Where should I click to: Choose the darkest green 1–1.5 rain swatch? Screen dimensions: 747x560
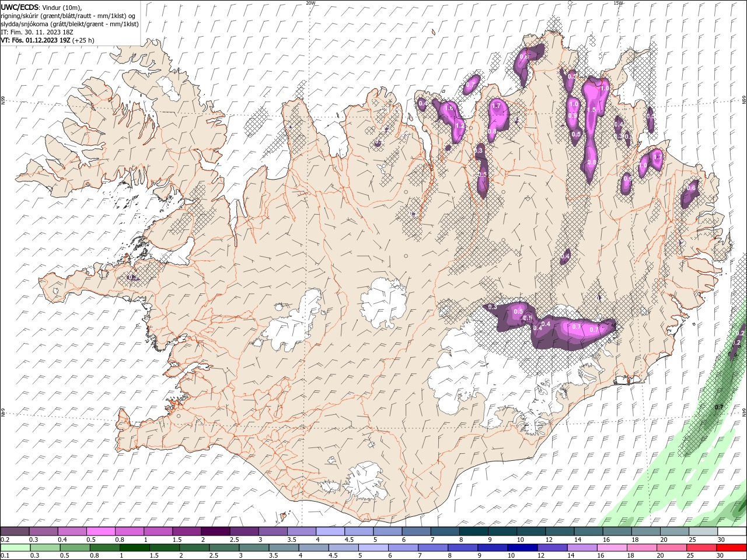point(135,548)
